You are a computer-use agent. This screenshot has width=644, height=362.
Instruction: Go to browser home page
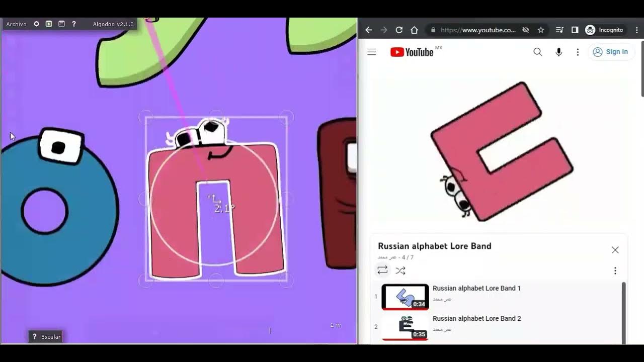click(x=414, y=30)
